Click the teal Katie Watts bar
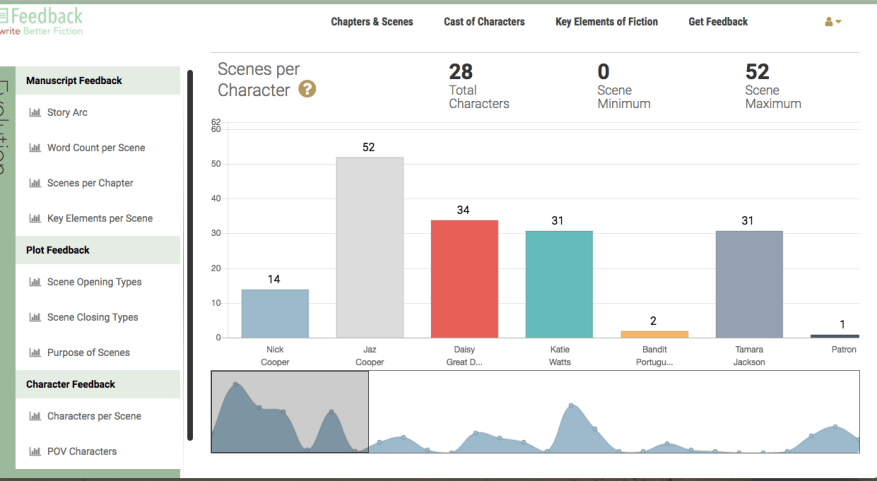Viewport: 877px width, 481px height. pyautogui.click(x=559, y=284)
